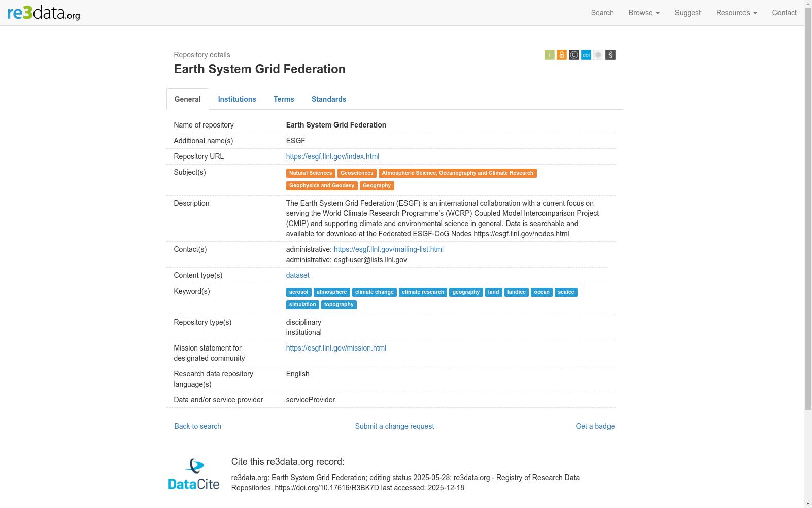
Task: Click the aerosol keyword tag
Action: [x=299, y=292]
